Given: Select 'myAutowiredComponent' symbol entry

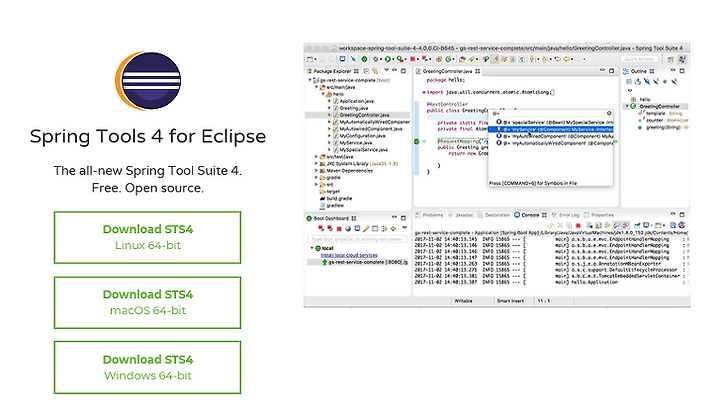Looking at the screenshot, I should [554, 136].
